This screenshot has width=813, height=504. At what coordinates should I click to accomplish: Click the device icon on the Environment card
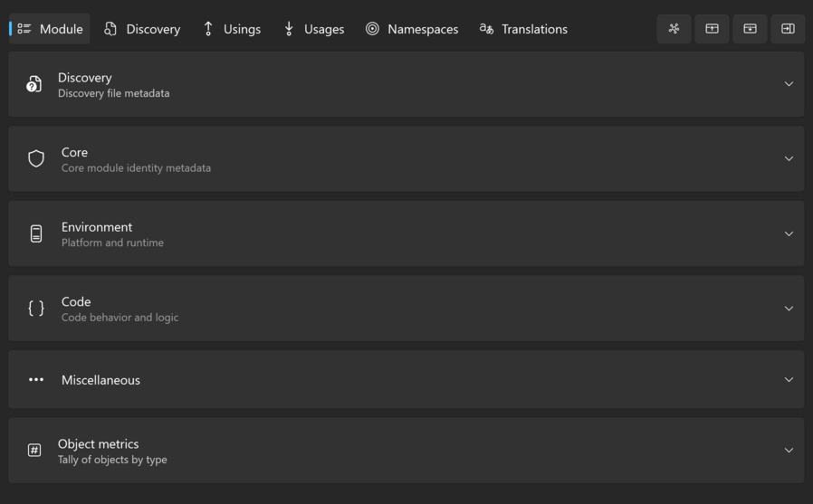coord(36,233)
